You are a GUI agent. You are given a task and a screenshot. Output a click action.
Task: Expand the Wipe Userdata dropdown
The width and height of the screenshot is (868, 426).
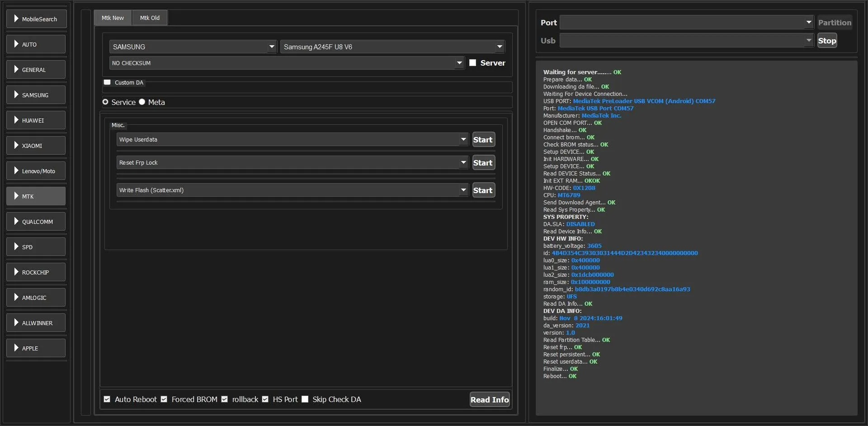[292, 139]
